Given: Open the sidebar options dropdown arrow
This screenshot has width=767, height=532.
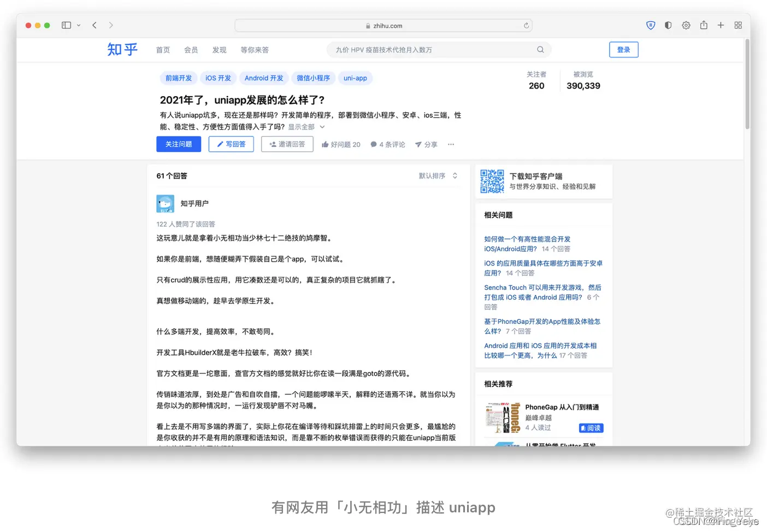Looking at the screenshot, I should click(x=79, y=25).
